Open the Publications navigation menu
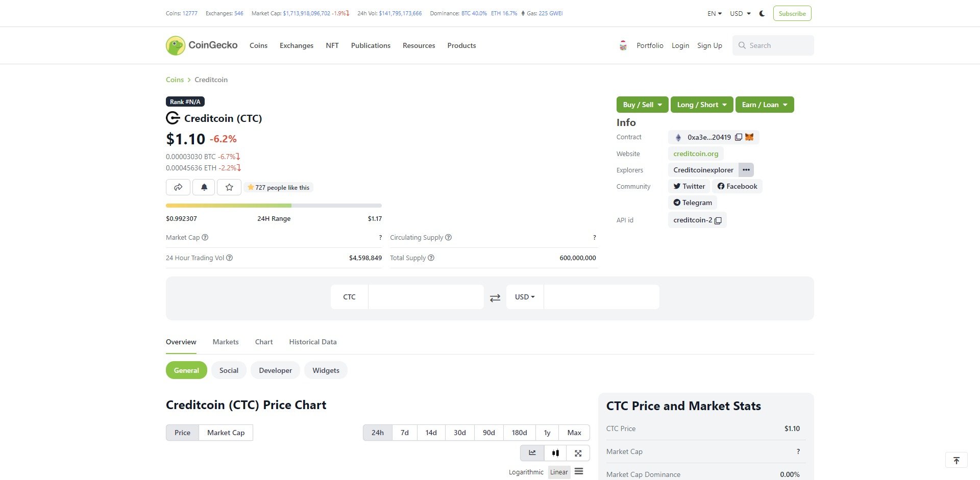This screenshot has height=480, width=980. tap(371, 45)
